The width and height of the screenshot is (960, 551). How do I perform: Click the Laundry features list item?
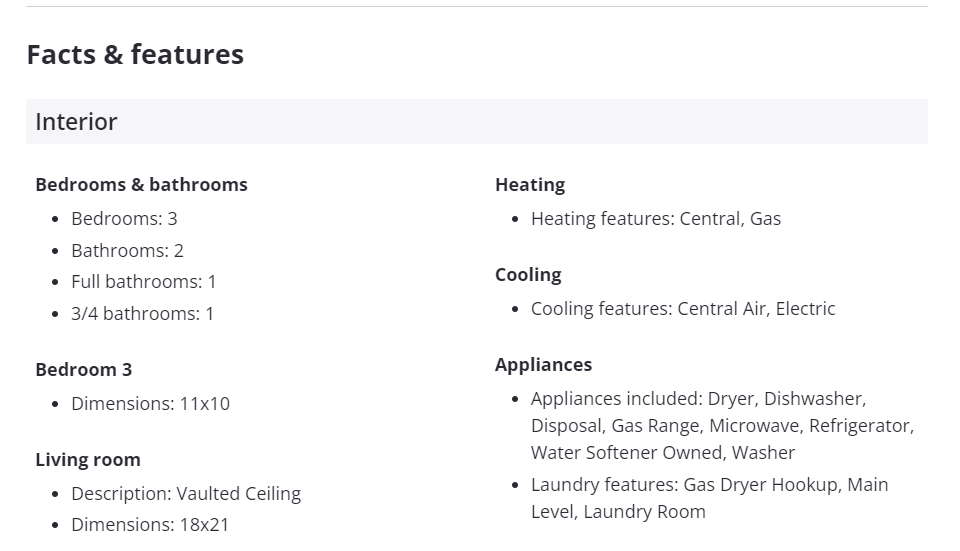point(709,485)
